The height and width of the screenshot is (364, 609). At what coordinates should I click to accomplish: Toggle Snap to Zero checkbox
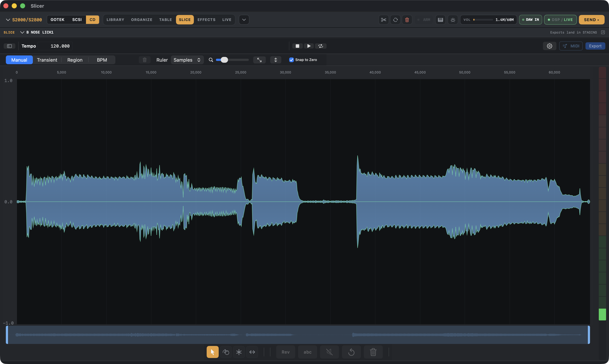tap(291, 60)
